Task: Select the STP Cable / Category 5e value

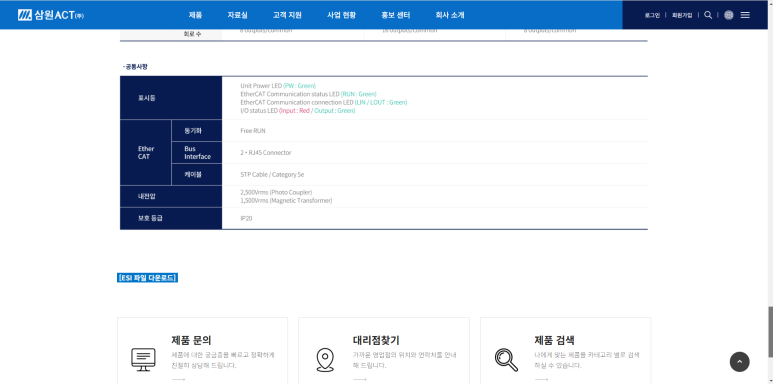Action: coord(272,175)
